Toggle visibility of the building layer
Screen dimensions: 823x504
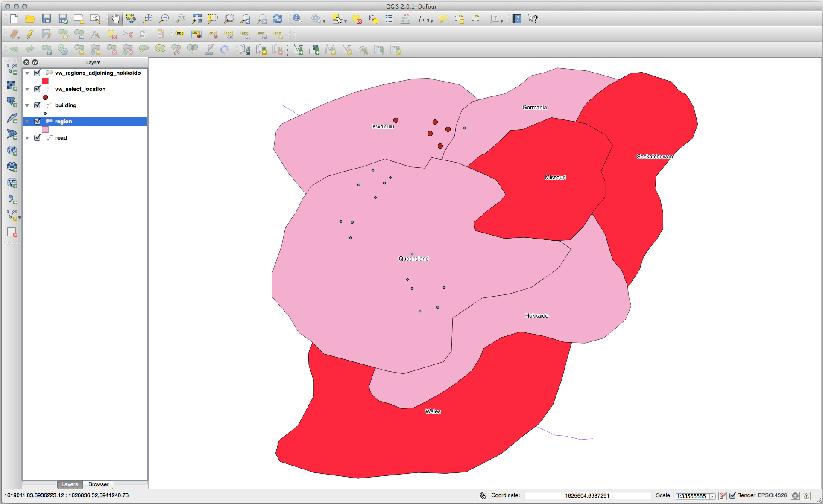click(x=38, y=105)
